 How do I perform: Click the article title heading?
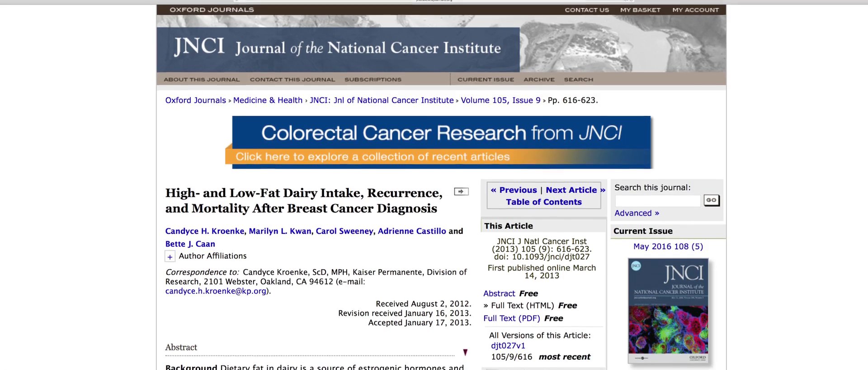tap(304, 200)
